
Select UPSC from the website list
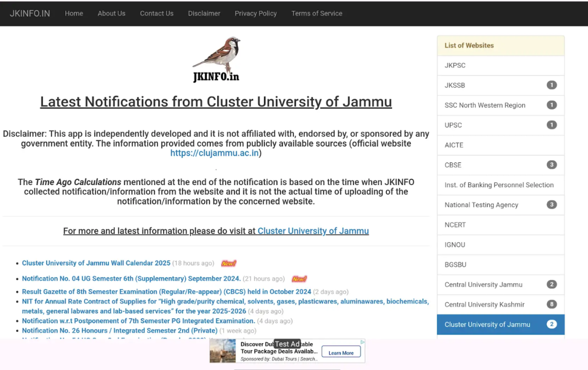tap(501, 125)
